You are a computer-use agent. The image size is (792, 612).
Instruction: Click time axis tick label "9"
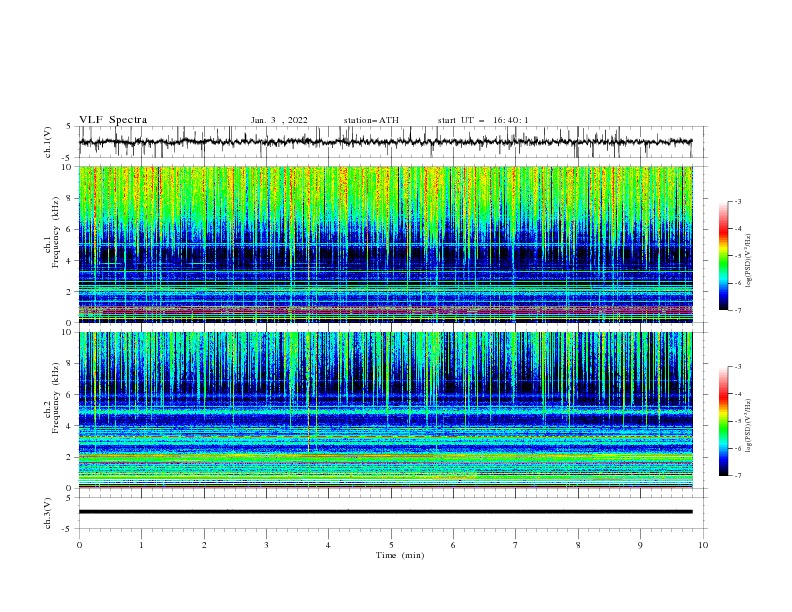[x=640, y=545]
